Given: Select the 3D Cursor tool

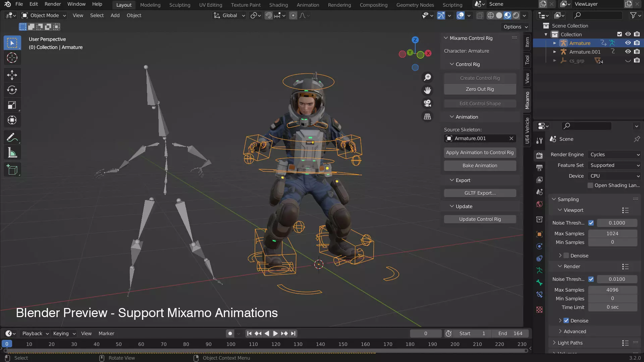Looking at the screenshot, I should click(x=12, y=58).
